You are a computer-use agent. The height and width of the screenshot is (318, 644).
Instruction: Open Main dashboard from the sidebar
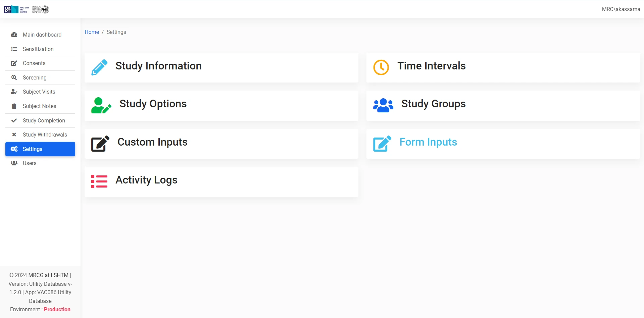point(42,35)
